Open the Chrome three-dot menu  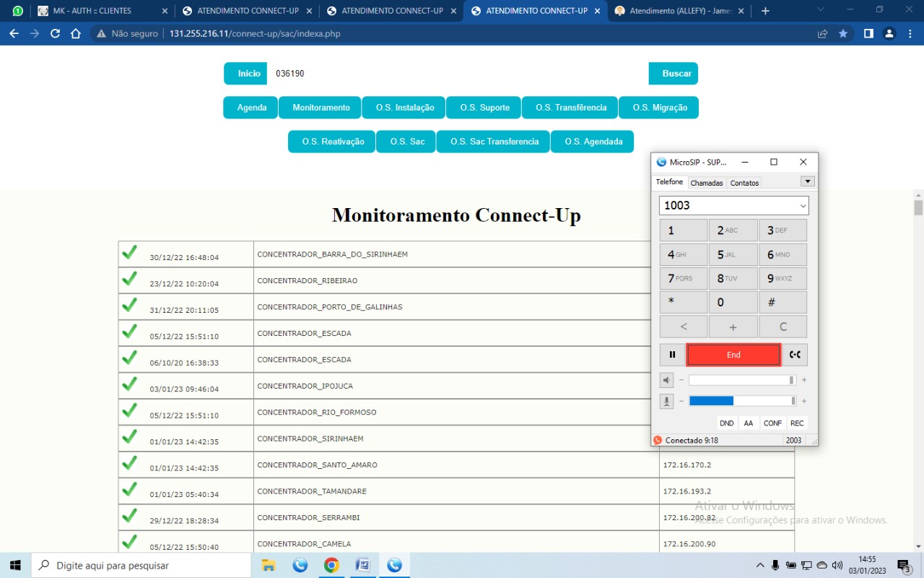click(x=910, y=34)
